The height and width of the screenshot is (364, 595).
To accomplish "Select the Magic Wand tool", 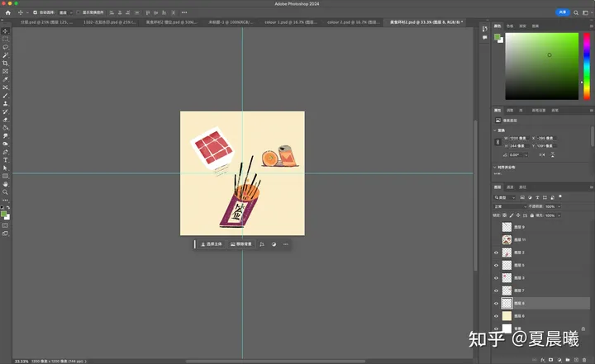I will tap(5, 55).
